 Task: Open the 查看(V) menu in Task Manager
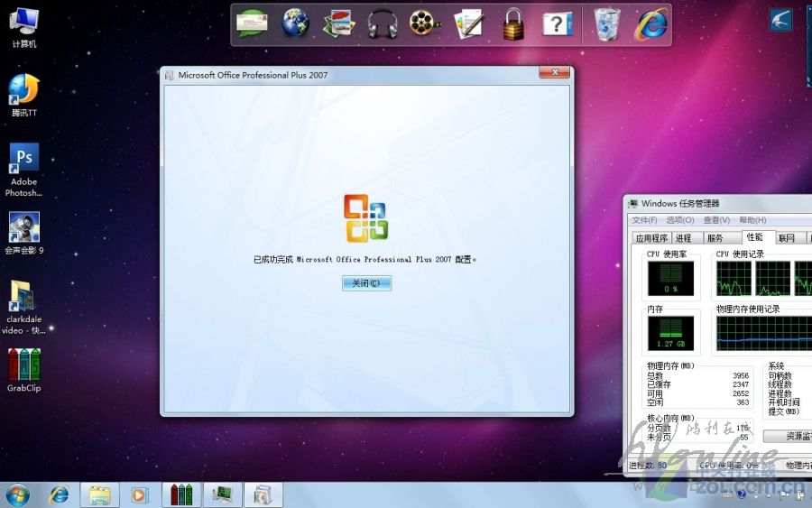click(x=716, y=220)
